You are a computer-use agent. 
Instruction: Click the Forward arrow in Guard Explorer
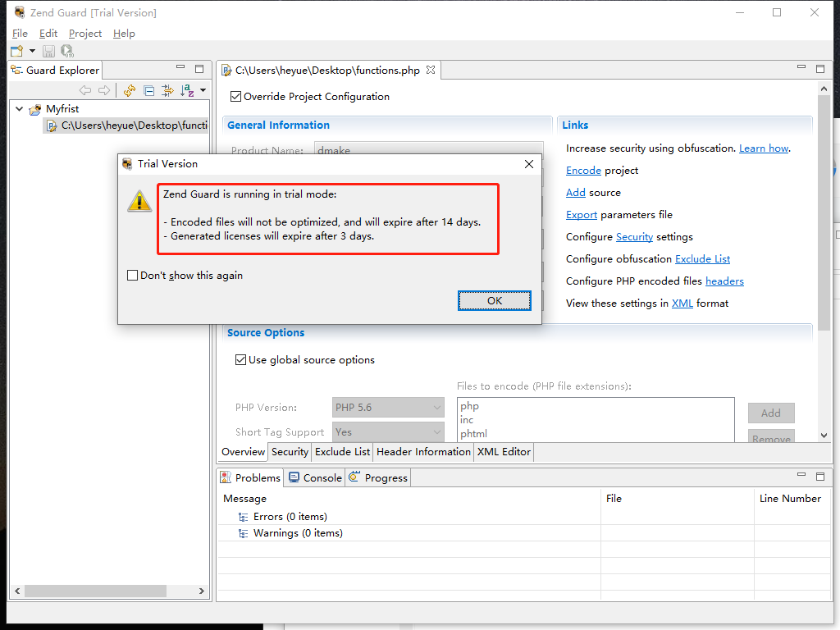[104, 90]
